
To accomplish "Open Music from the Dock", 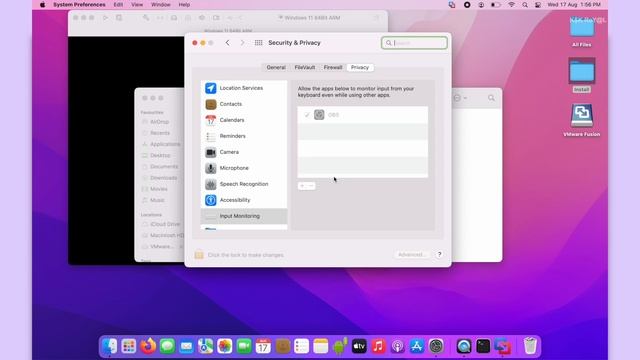I will [378, 346].
